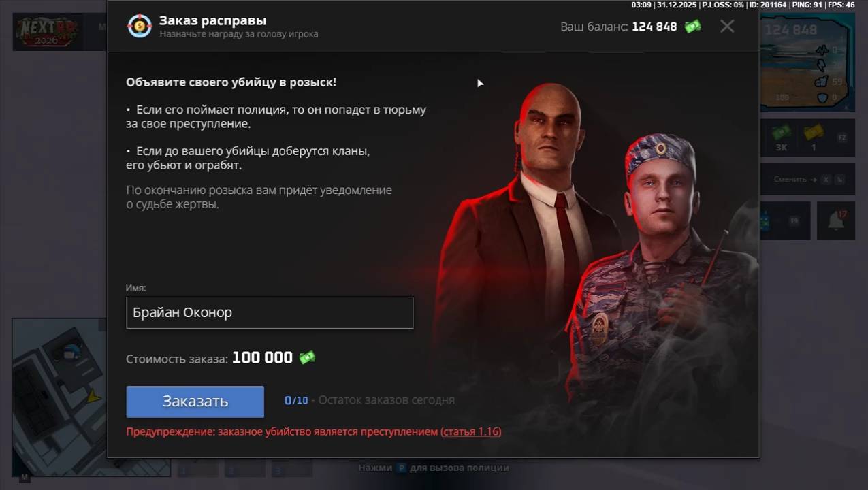Open the notifications bell with 17 badge

tap(835, 220)
